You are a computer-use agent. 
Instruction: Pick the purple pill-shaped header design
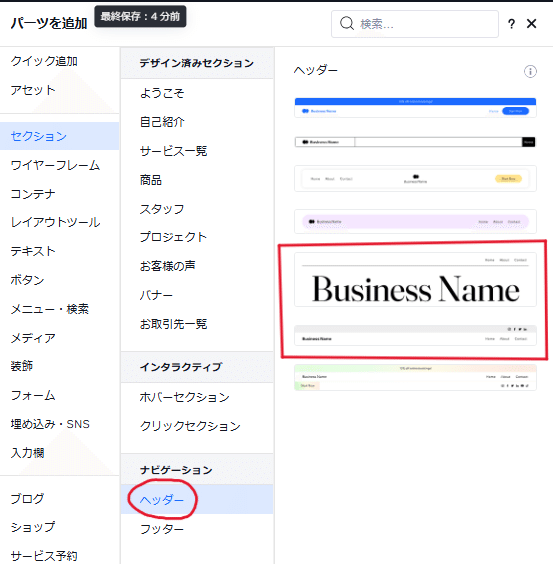coord(415,222)
